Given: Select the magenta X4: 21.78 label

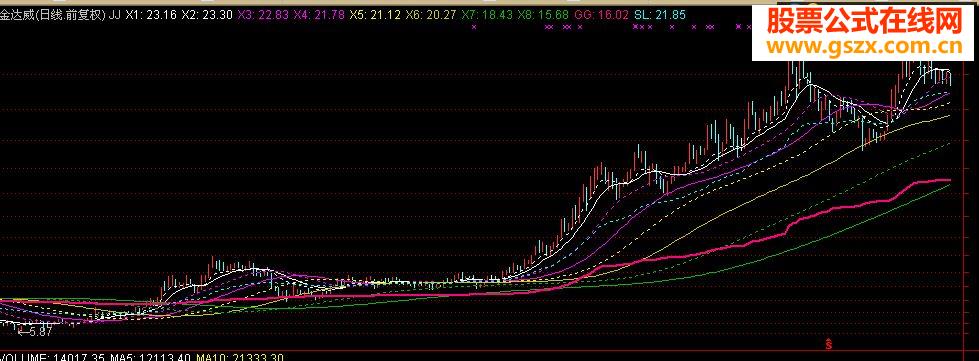Looking at the screenshot, I should click(x=320, y=15).
